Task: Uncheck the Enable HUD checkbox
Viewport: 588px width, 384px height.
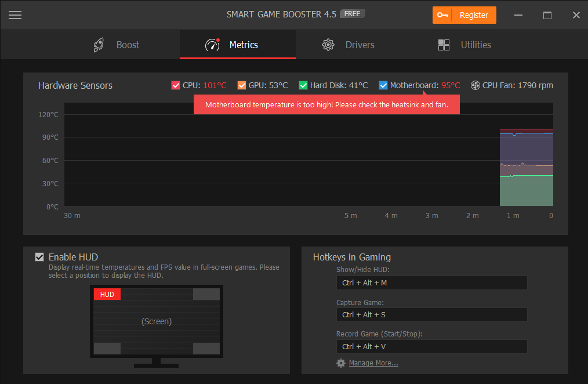Action: pyautogui.click(x=39, y=257)
